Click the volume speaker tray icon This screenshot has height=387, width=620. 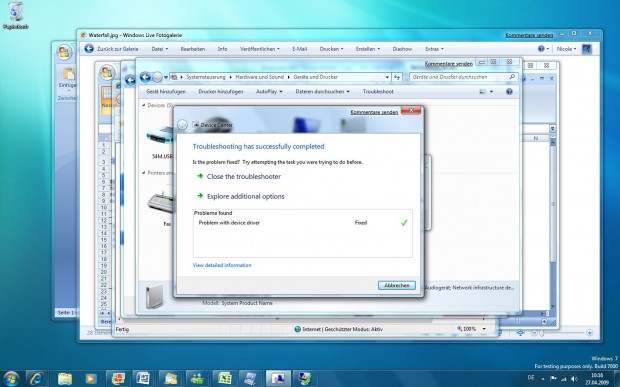575,379
